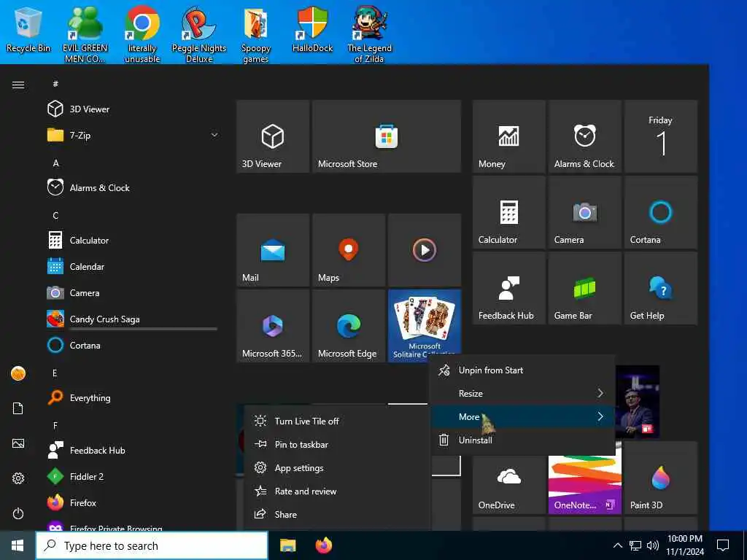Open the 3D Viewer tile
This screenshot has height=560, width=747.
click(x=273, y=136)
